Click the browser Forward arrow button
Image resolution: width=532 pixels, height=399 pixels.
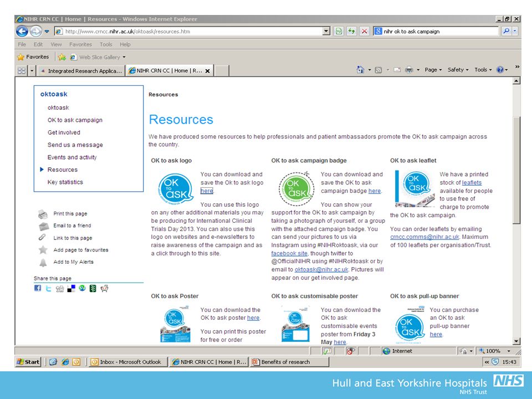tap(35, 31)
